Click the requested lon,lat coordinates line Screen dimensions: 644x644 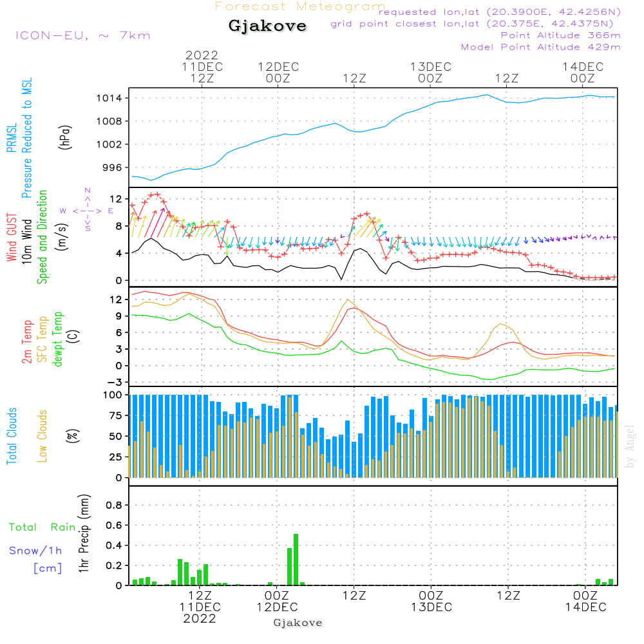500,12
